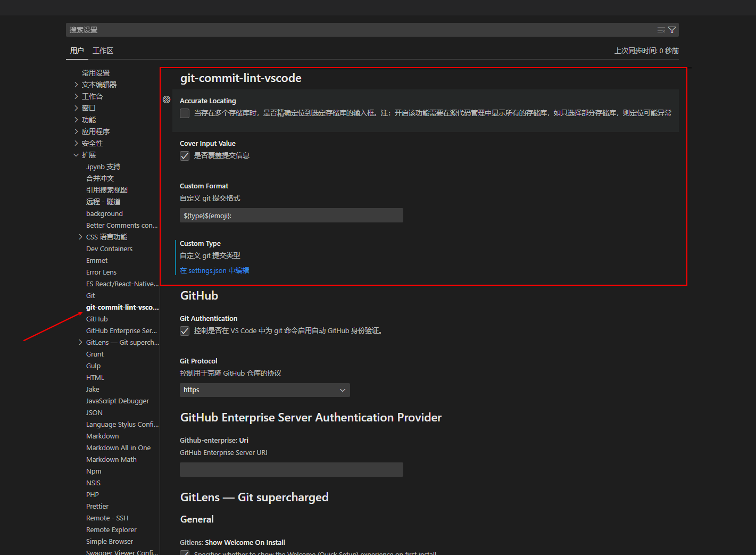Select JavaScript Debugger tree entry
756x555 pixels.
point(118,401)
